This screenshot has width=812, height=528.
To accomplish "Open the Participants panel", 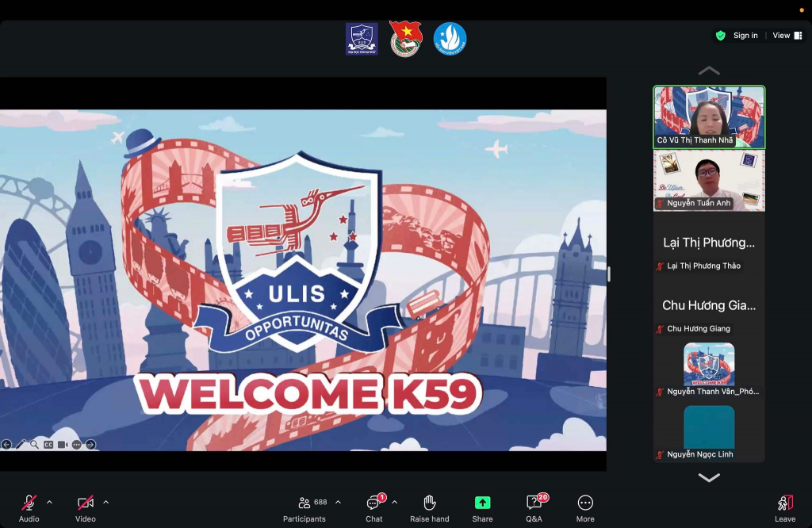I will point(304,508).
